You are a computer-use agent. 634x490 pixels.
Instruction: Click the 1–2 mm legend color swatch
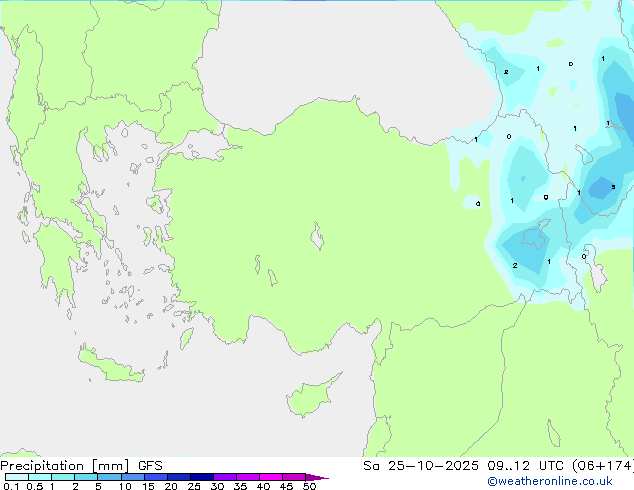tap(63, 477)
